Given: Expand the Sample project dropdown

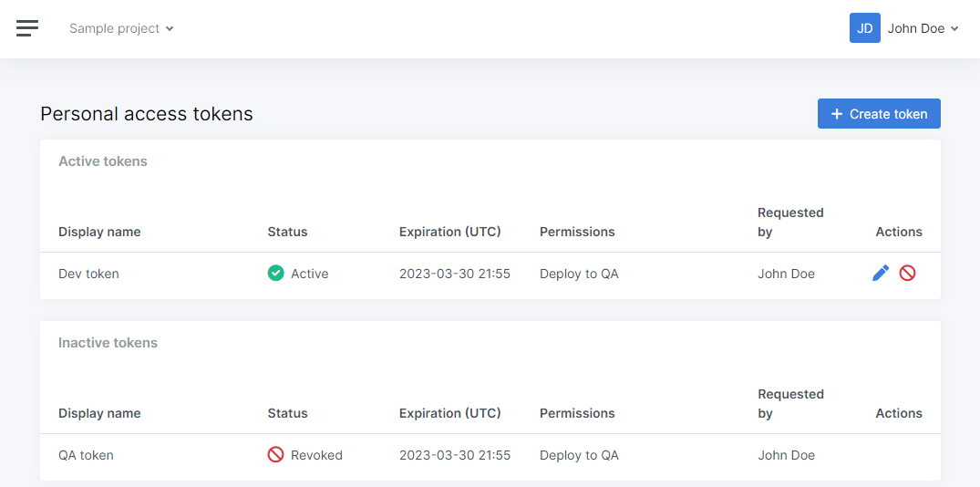Looking at the screenshot, I should [121, 28].
